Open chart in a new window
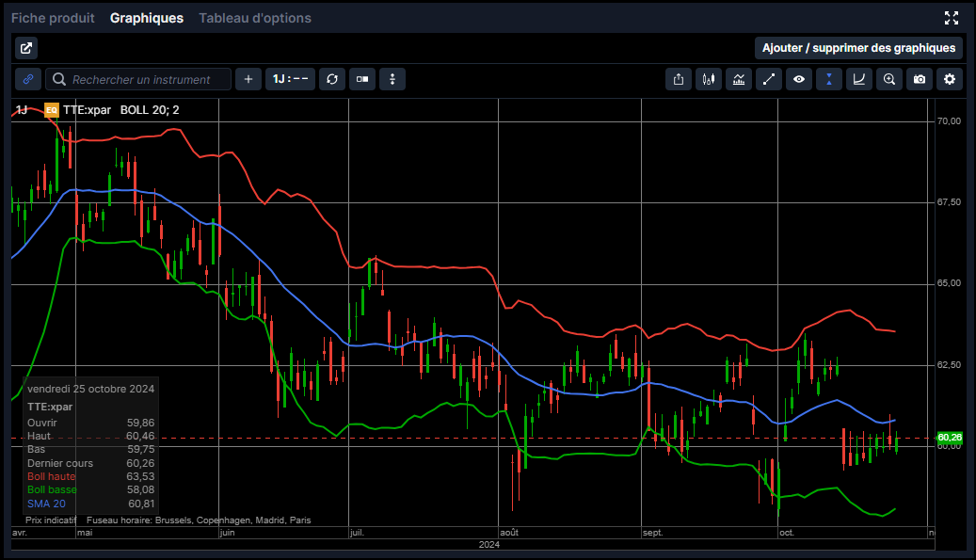This screenshot has width=976, height=560. click(x=26, y=48)
